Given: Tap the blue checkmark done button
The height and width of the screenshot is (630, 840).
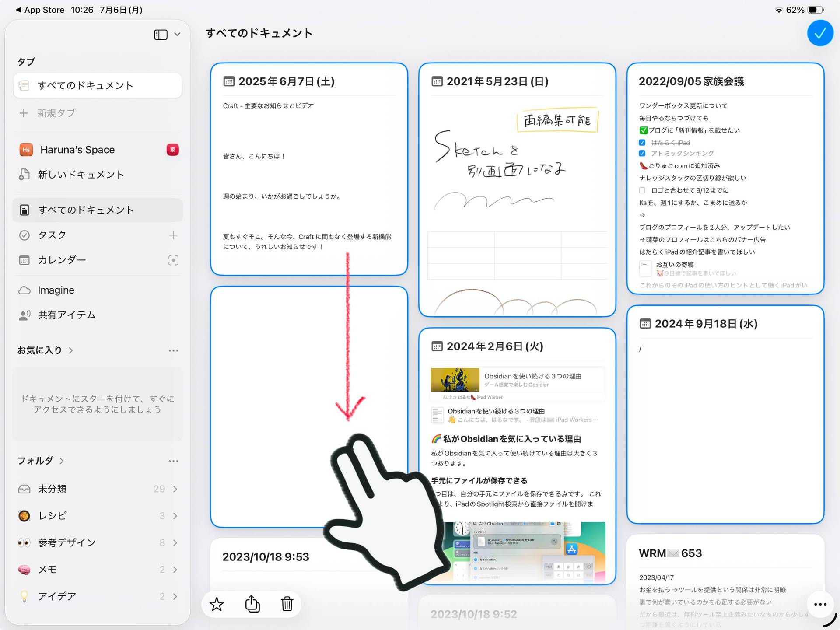Looking at the screenshot, I should pos(820,33).
